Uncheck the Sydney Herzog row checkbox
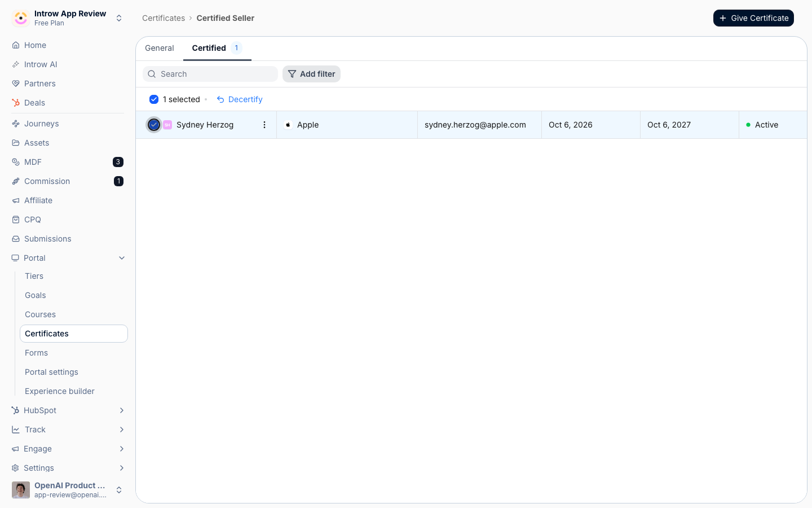 click(x=154, y=125)
